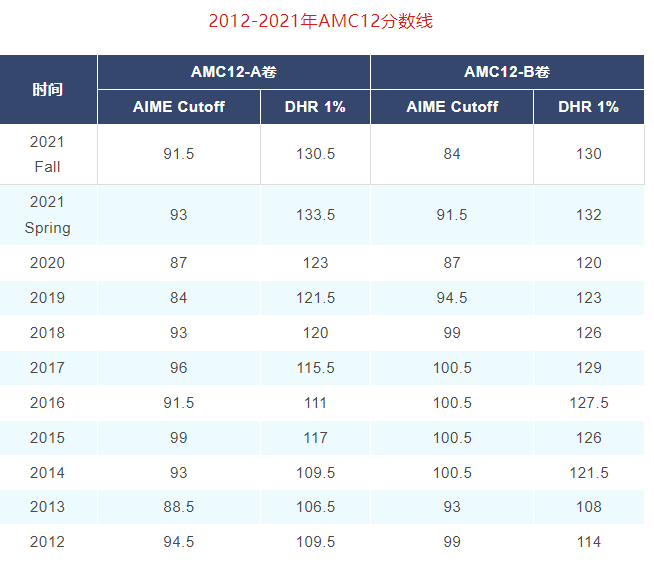Click value 88.5 in the 2013 row

click(x=179, y=507)
